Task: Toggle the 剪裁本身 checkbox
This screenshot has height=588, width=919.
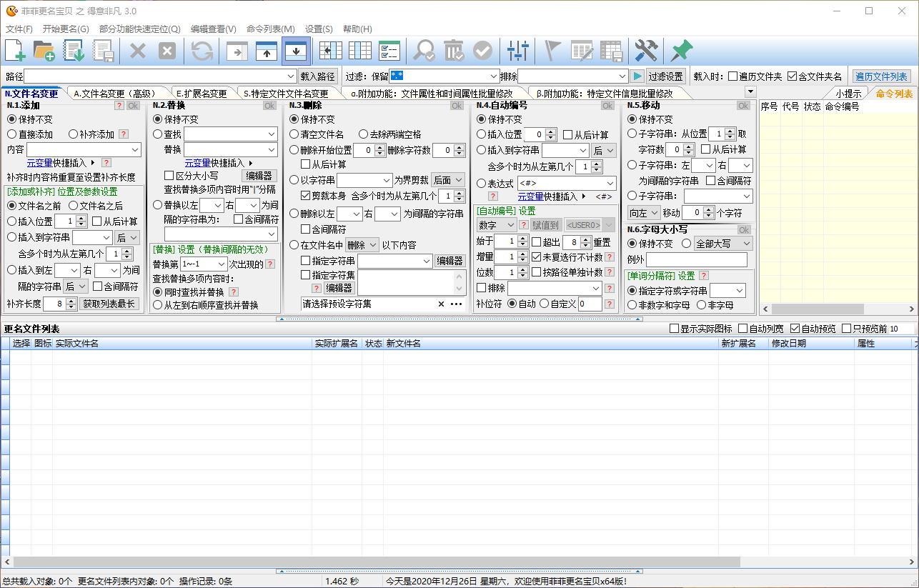Action: point(306,196)
